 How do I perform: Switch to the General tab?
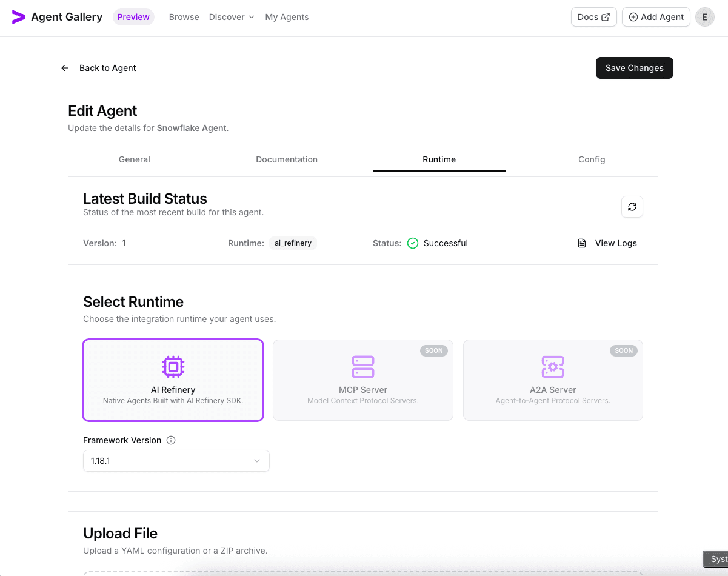(x=135, y=159)
